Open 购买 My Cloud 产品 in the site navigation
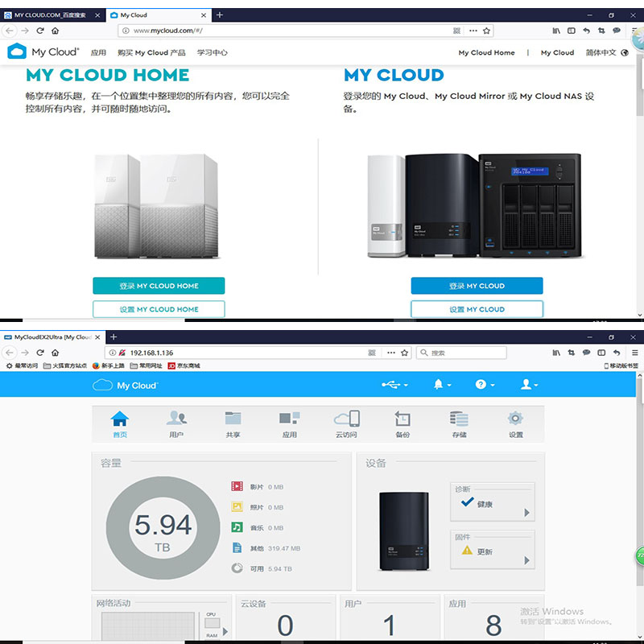This screenshot has height=644, width=644. (x=151, y=52)
